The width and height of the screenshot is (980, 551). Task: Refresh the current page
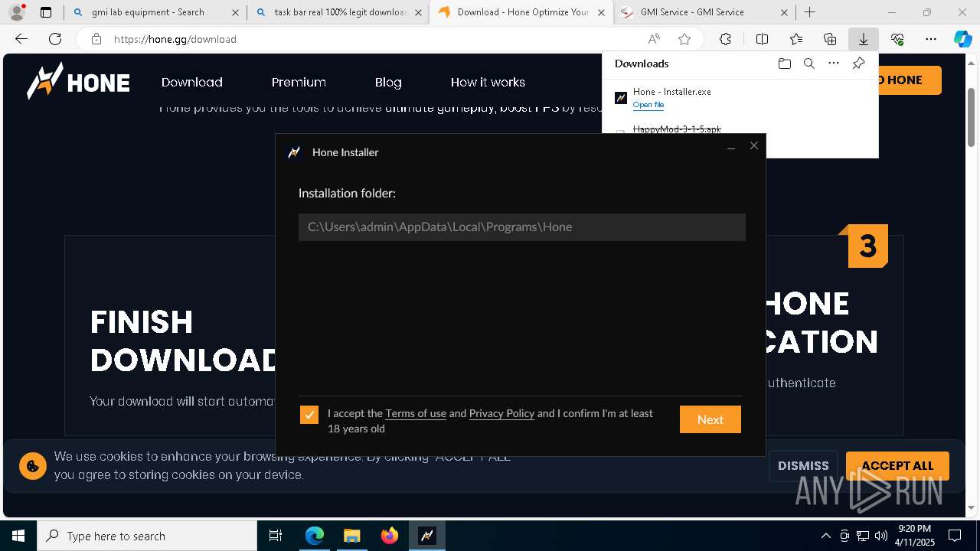pyautogui.click(x=55, y=39)
